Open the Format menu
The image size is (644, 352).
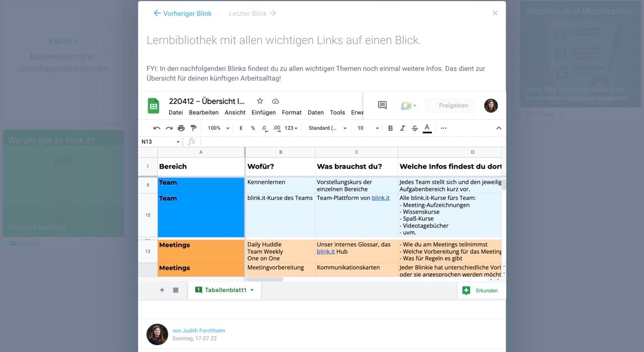click(292, 112)
